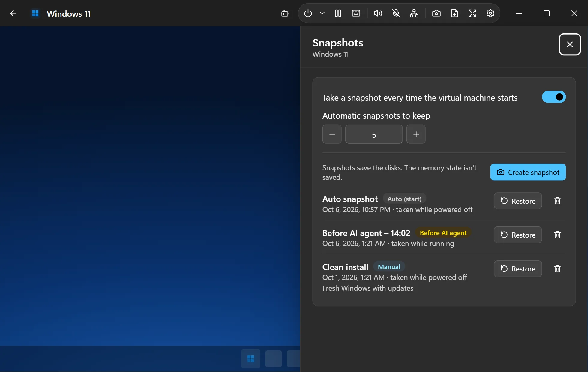This screenshot has width=588, height=372.
Task: Delete the Auto snapshot
Action: tap(557, 201)
